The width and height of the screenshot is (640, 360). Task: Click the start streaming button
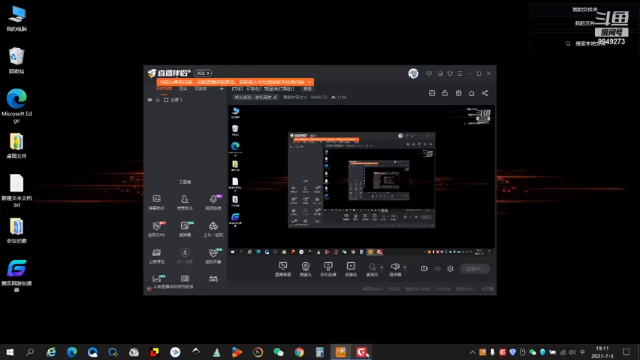coord(475,269)
